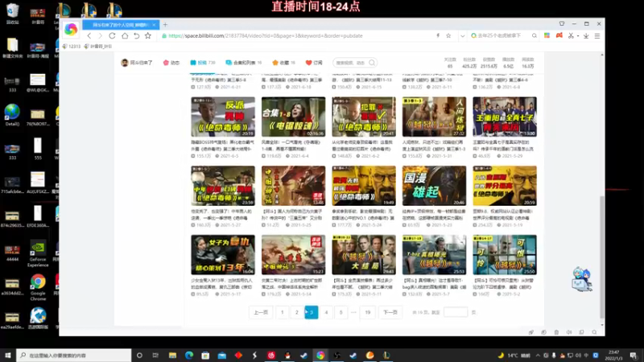Image resolution: width=644 pixels, height=362 pixels.
Task: Go to next page with 下一页
Action: click(x=390, y=312)
